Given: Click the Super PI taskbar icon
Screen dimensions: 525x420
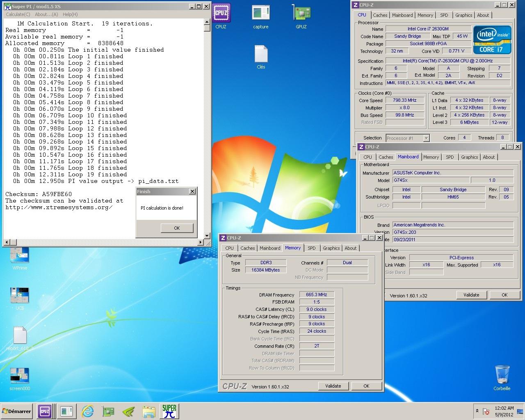Looking at the screenshot, I should (169, 411).
